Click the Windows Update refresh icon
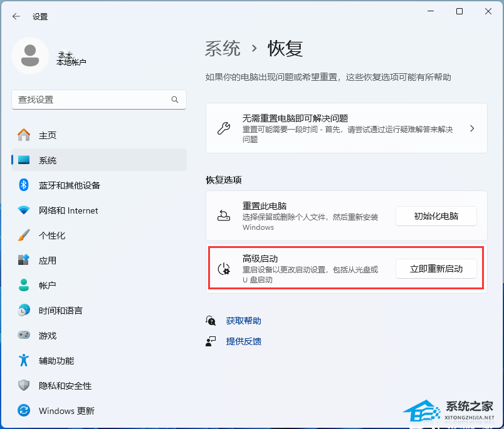This screenshot has height=429, width=504. click(24, 410)
